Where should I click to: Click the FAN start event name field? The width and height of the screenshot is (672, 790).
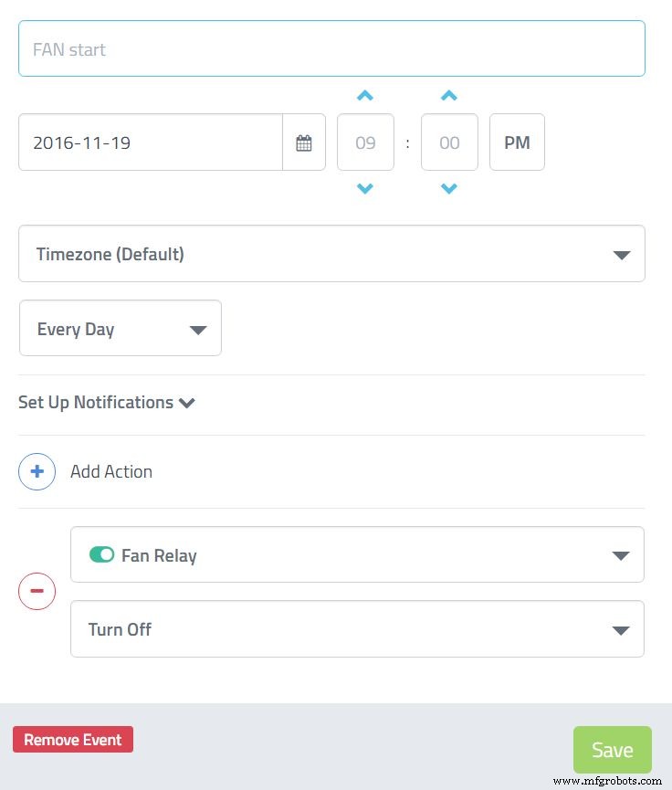(331, 49)
